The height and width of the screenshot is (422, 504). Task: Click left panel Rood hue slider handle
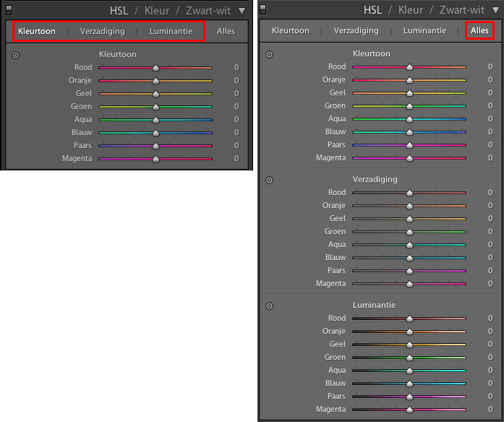pos(155,68)
